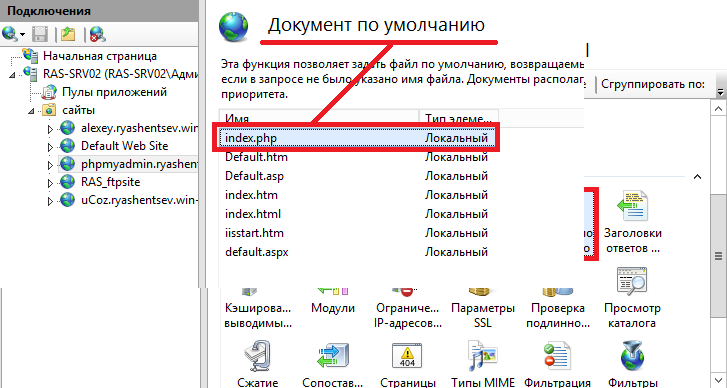727x388 pixels.
Task: Select Начальная страница in the connections tree
Action: coord(100,56)
